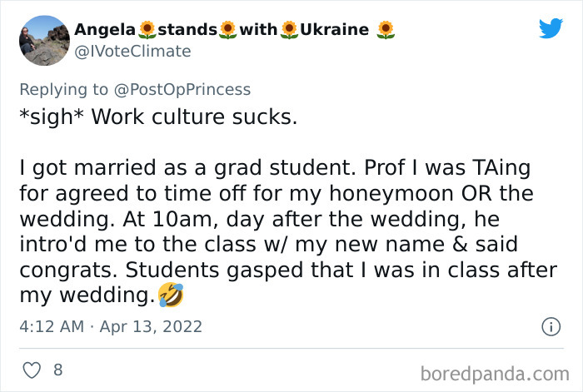
Task: Open the @IVoteClimate handle
Action: [132, 52]
